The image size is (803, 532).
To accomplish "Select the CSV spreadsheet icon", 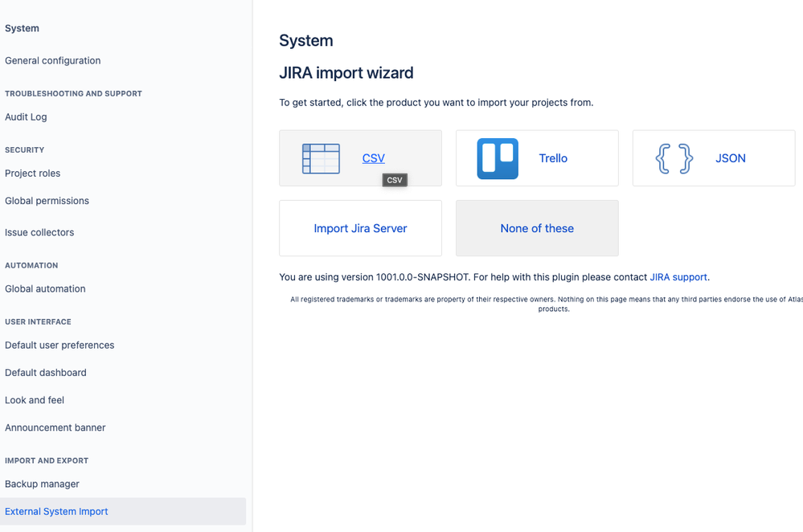I will pyautogui.click(x=321, y=158).
